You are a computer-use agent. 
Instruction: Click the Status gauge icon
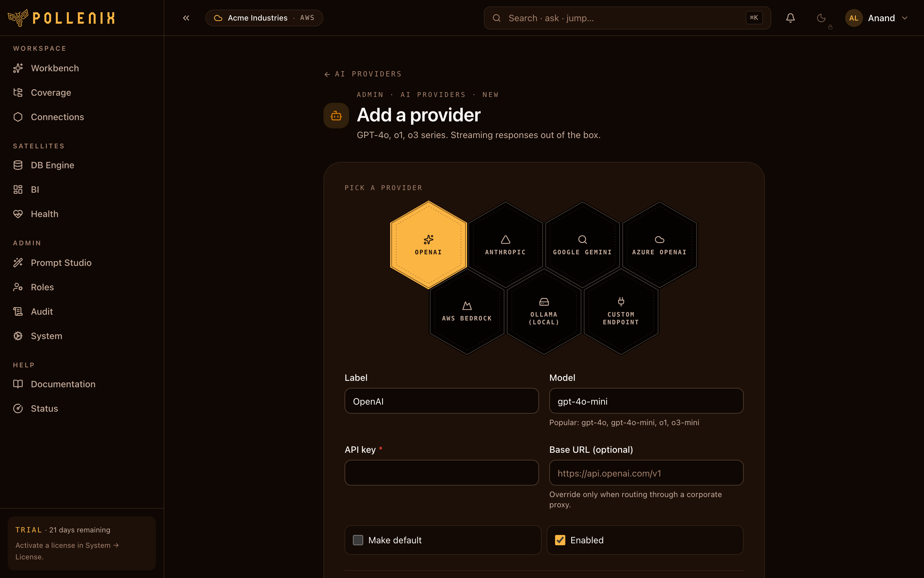tap(18, 408)
